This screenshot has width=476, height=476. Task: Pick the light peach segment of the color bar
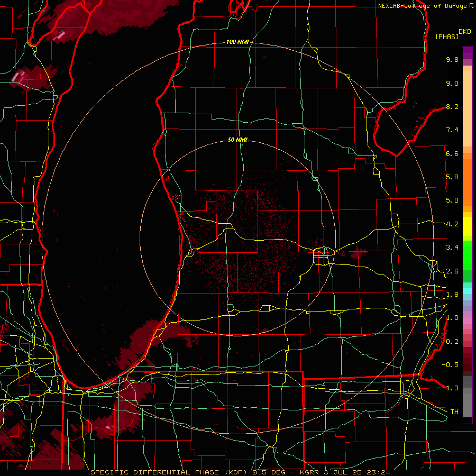click(x=467, y=108)
